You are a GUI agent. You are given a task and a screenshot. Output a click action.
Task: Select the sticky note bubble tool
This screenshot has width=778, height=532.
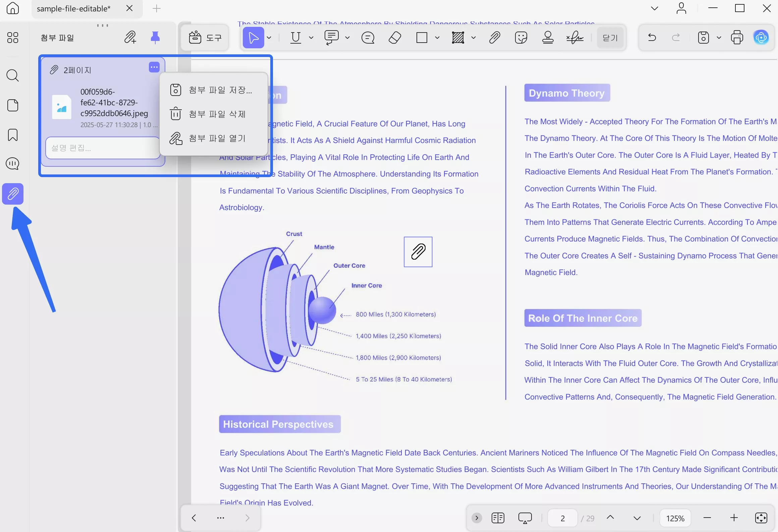point(368,38)
